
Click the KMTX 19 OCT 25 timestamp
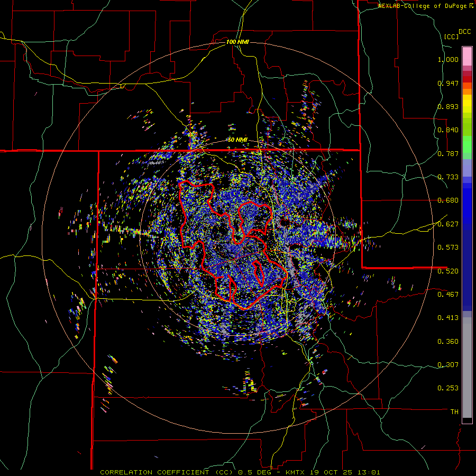pos(333,472)
